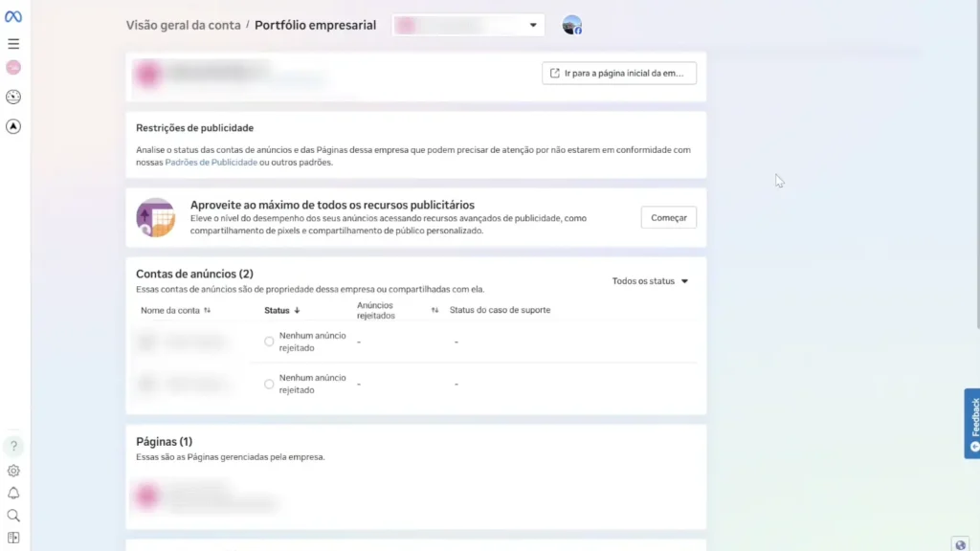The width and height of the screenshot is (980, 551).
Task: Expand the business portfolio selector dropdown
Action: coord(468,25)
